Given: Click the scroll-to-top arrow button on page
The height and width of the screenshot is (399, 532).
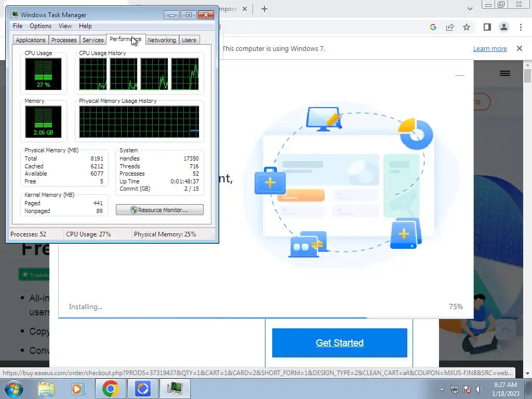Looking at the screenshot, I should (505, 329).
